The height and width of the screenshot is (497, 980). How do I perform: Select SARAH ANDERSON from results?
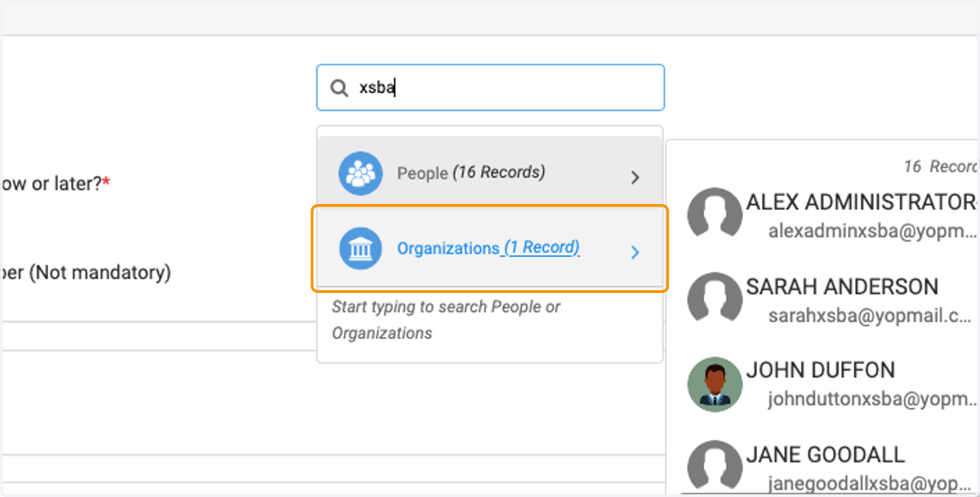842,286
